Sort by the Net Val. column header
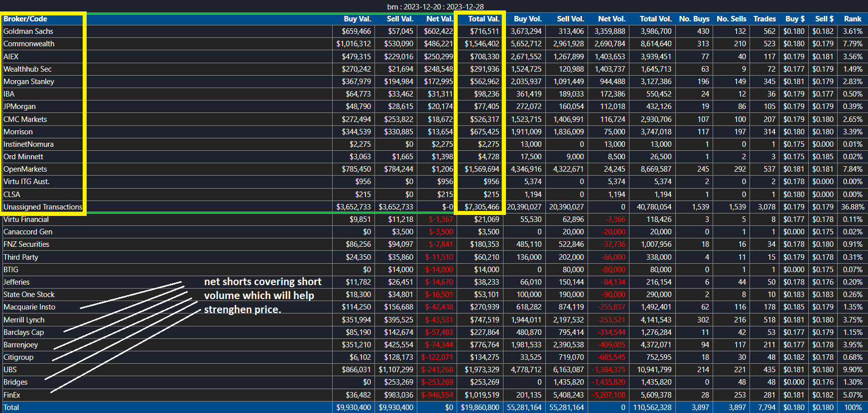868x413 pixels. 439,19
